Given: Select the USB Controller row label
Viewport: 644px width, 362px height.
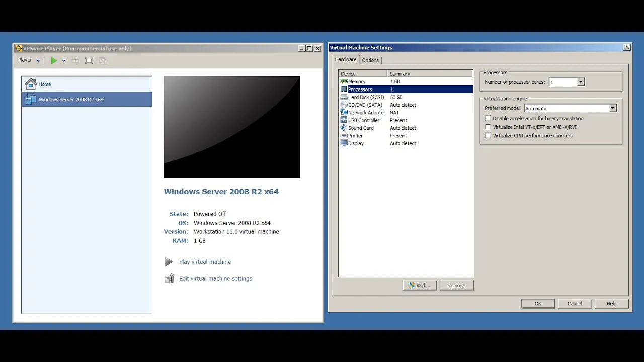Looking at the screenshot, I should 364,120.
